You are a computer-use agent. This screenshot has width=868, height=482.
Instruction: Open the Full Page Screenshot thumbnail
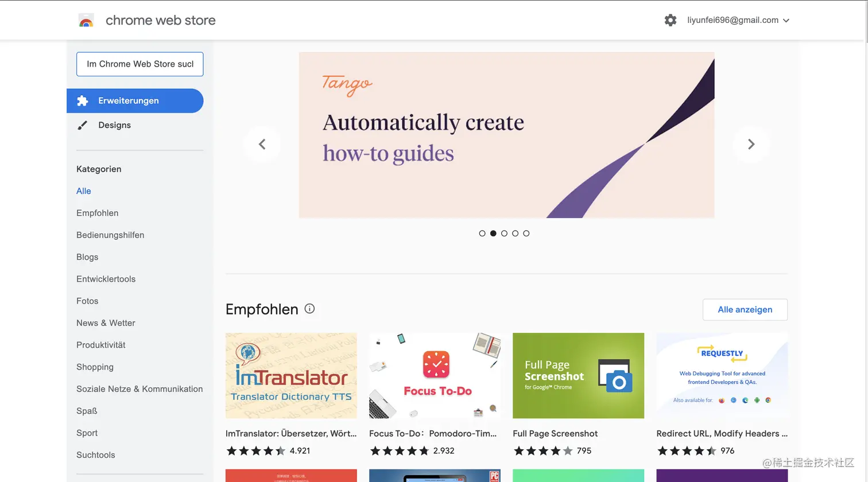tap(578, 376)
